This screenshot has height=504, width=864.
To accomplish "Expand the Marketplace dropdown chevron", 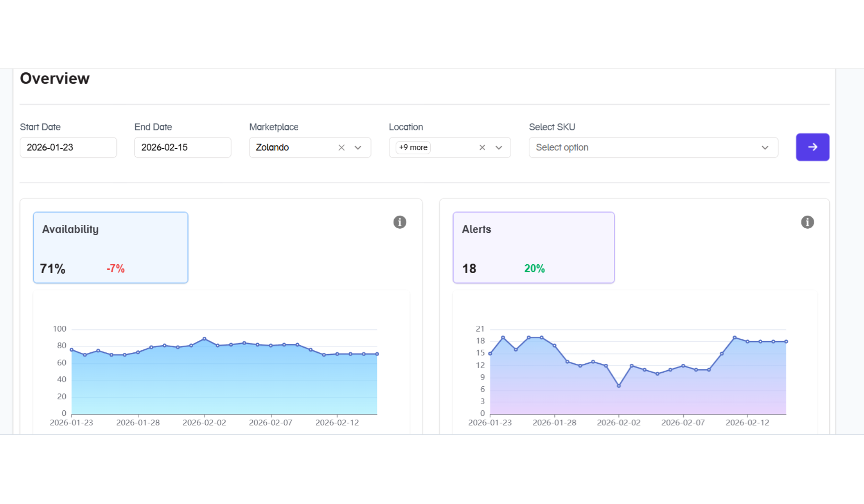I will [358, 147].
